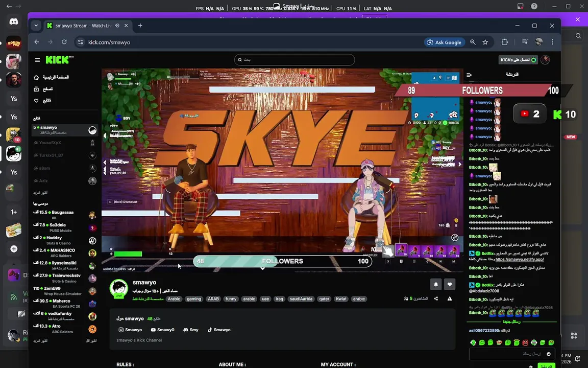
Task: Open the tab search dropdown arrow
Action: (36, 26)
